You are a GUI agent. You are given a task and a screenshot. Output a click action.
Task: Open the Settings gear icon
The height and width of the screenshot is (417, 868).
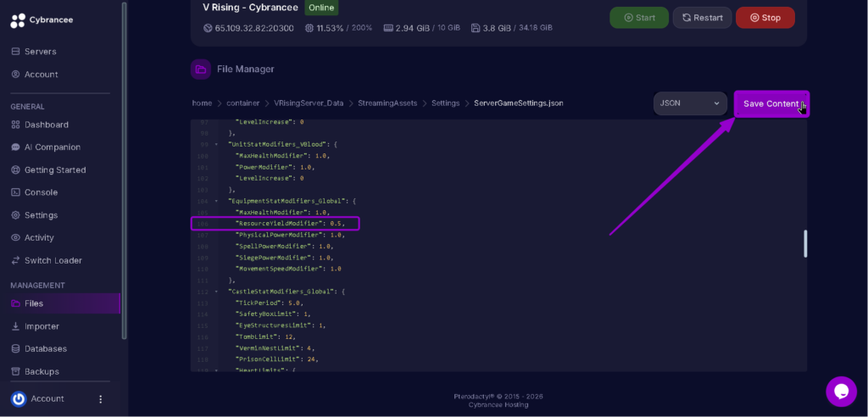point(15,215)
